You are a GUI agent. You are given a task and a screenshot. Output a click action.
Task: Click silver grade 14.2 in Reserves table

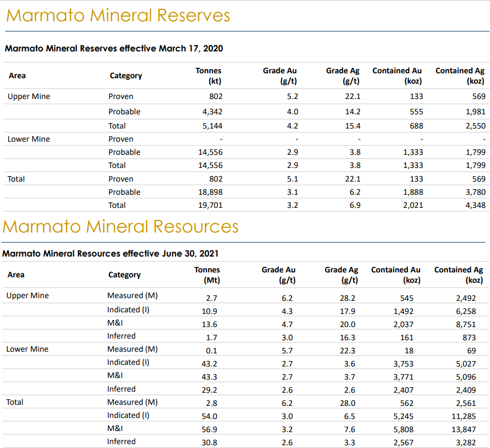(x=353, y=112)
